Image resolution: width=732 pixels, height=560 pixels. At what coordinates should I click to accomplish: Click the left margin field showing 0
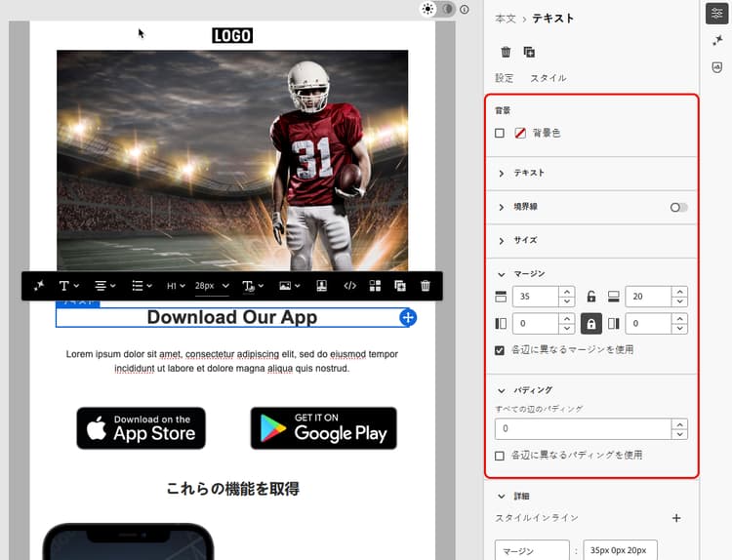[x=536, y=323]
